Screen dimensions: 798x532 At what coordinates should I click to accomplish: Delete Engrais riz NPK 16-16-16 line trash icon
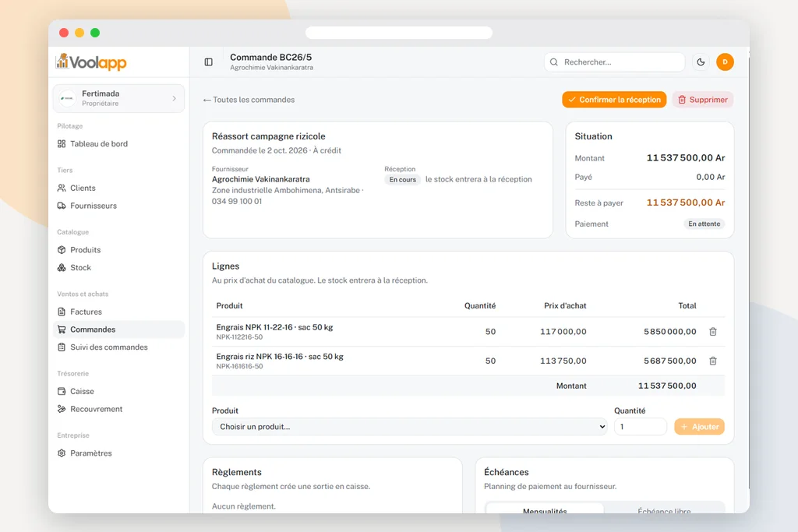coord(713,361)
